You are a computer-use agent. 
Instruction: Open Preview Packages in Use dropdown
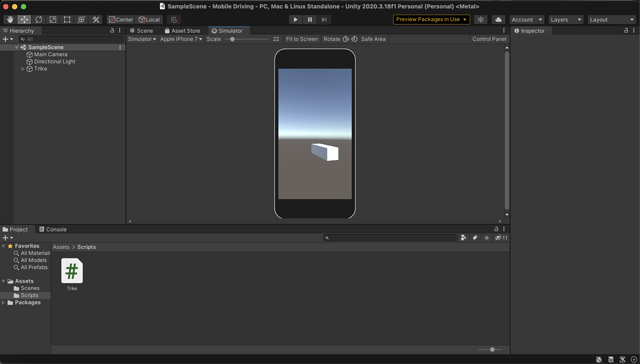coord(431,20)
